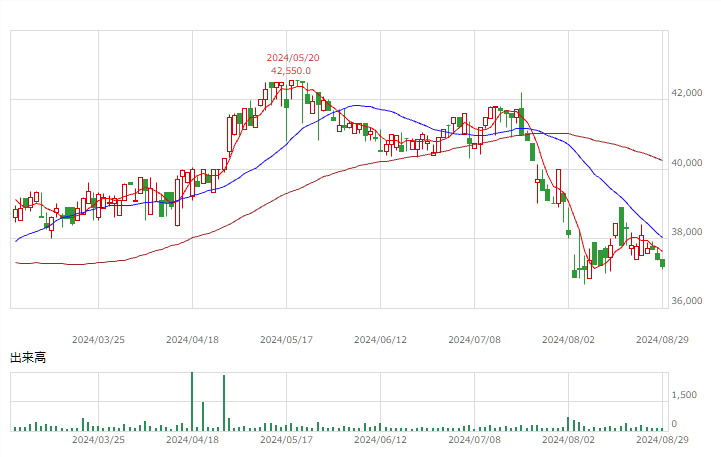Click the 2024/05/20 peak date label
The width and height of the screenshot is (721, 457).
coord(293,58)
